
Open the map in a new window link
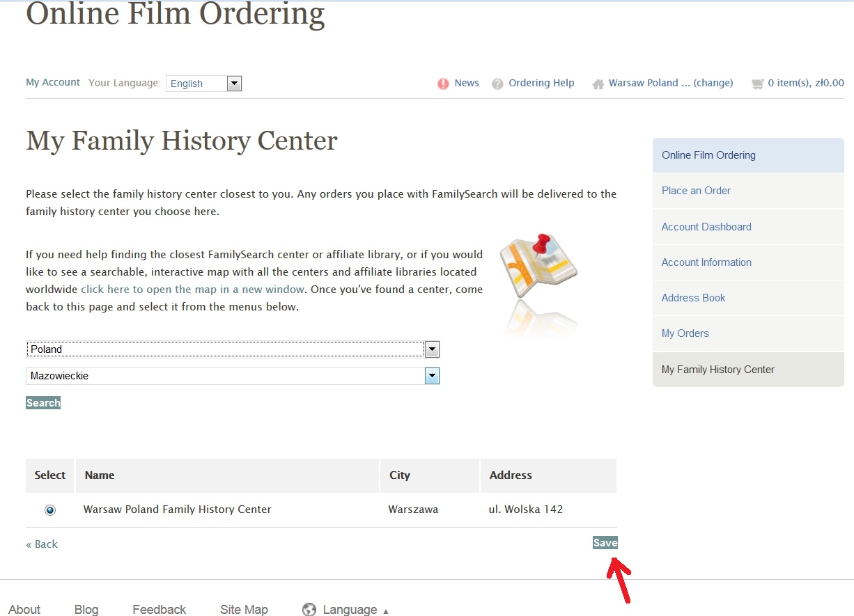(x=192, y=290)
